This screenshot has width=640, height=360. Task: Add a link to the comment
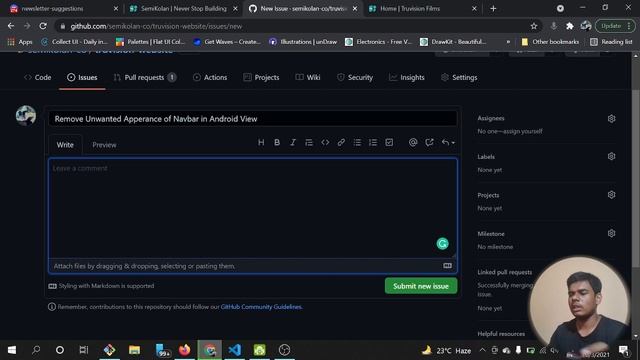(x=341, y=142)
